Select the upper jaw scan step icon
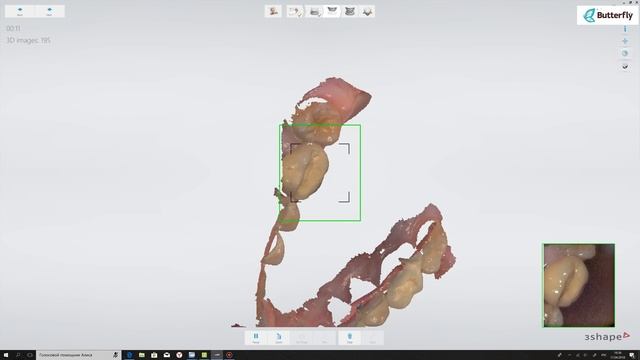The height and width of the screenshot is (360, 640). [332, 11]
